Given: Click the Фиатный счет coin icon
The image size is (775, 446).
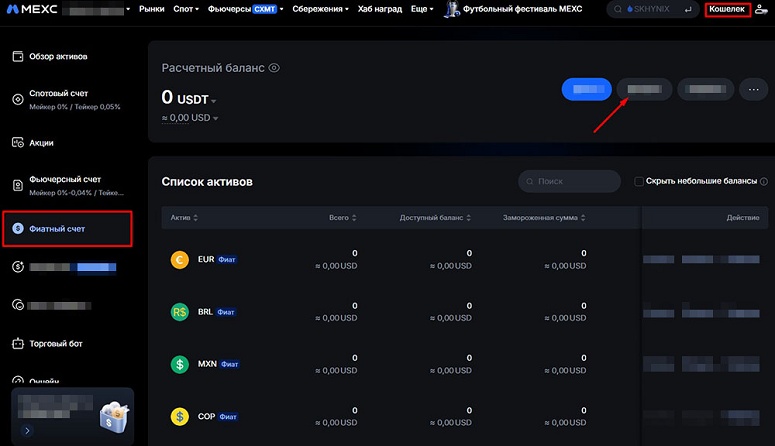Looking at the screenshot, I should (18, 228).
